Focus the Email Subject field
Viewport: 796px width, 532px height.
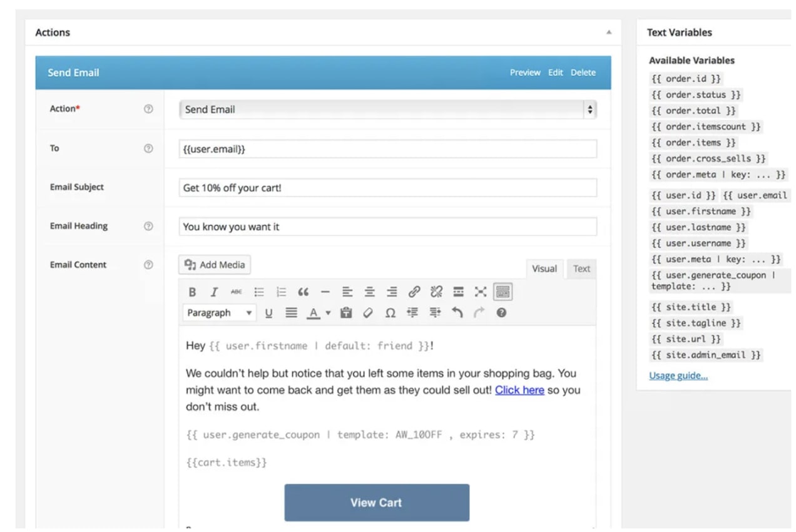[x=387, y=188]
